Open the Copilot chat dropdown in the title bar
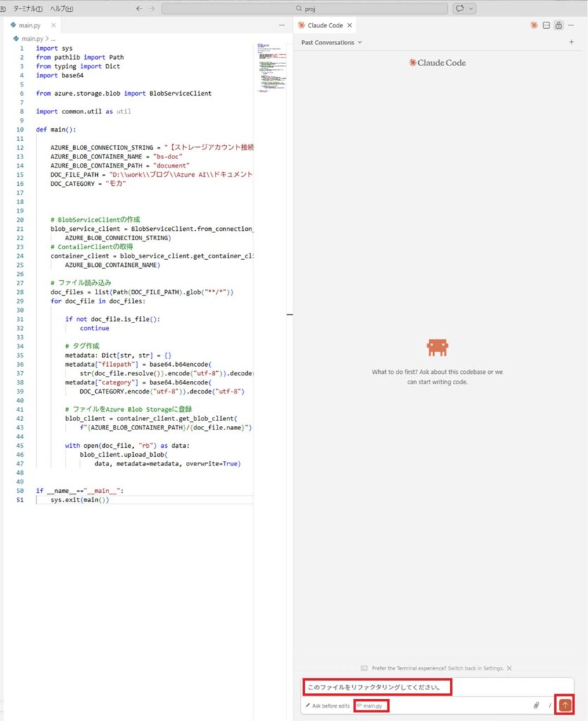Screen dimensions: 588x721 point(465,8)
